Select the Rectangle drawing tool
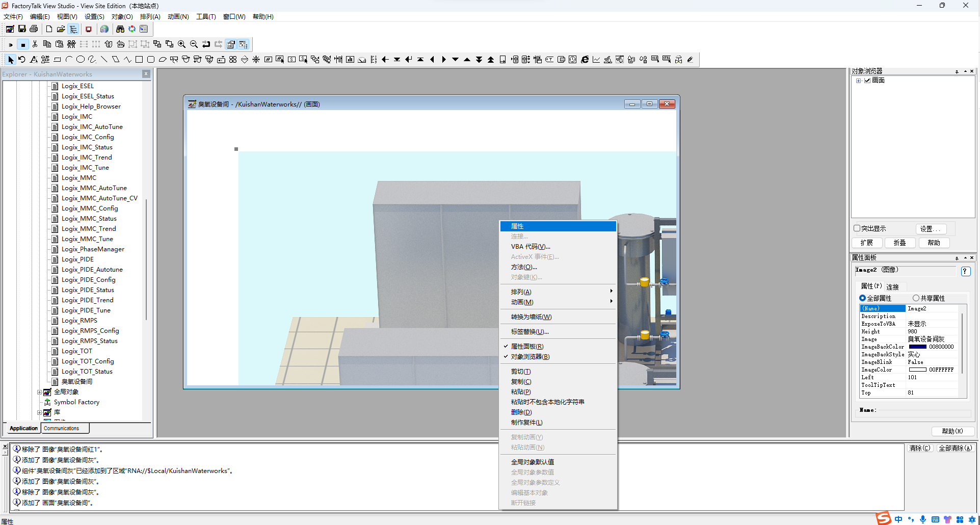980x525 pixels. click(139, 60)
